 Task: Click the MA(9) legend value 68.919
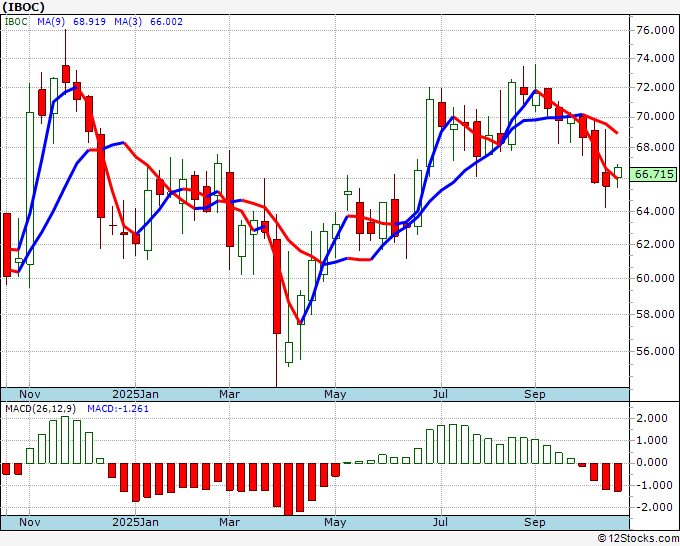(x=83, y=21)
